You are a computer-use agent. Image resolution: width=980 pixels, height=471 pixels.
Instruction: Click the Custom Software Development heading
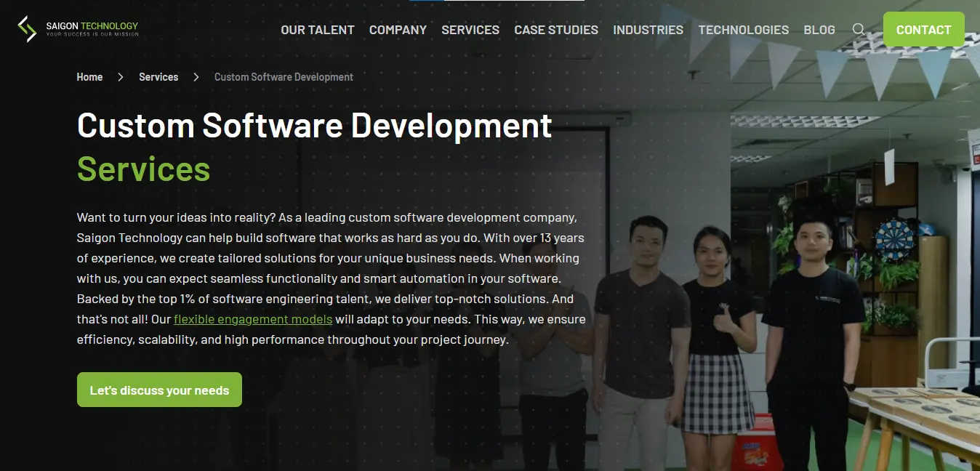[314, 126]
